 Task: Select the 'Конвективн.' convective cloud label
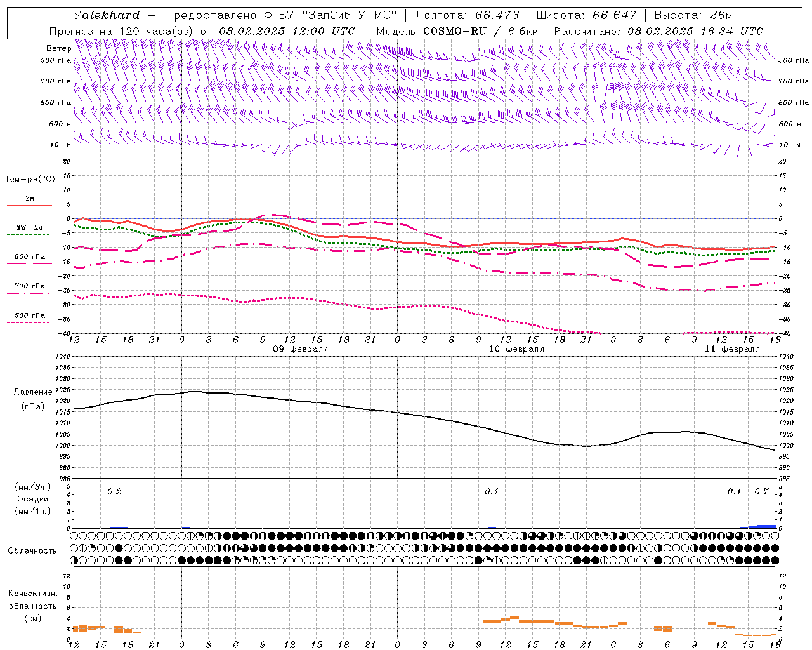[x=32, y=594]
